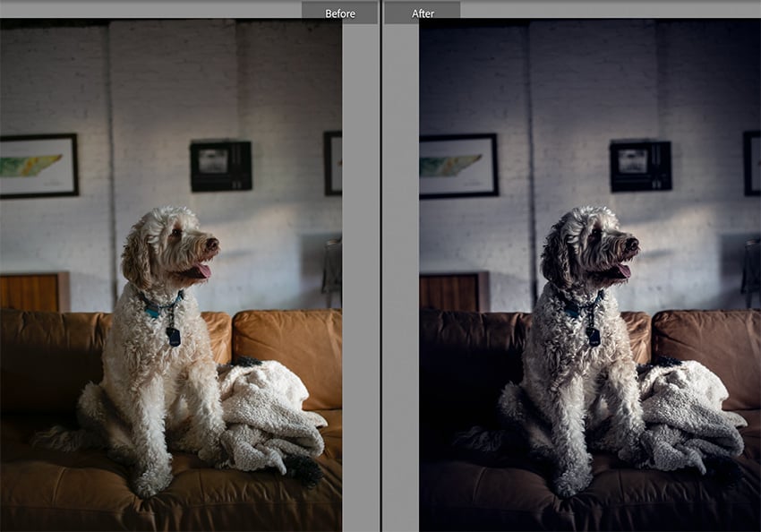Click the dog's tag in Before photo
Screen dimensions: 761x532
(x=174, y=337)
